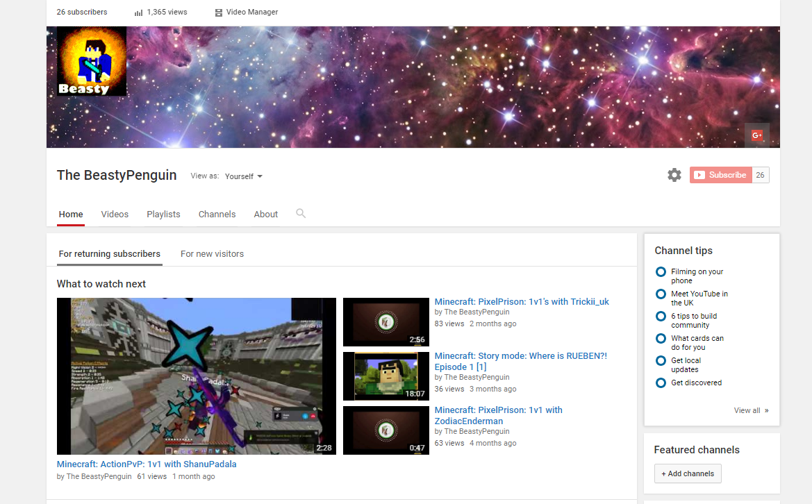Select Meet YouTube in the UK circle

[661, 294]
